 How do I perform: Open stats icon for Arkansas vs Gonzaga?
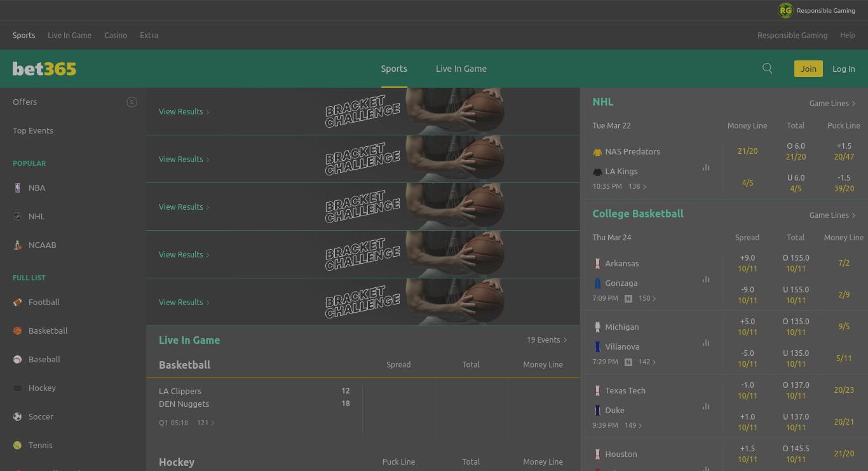point(706,279)
